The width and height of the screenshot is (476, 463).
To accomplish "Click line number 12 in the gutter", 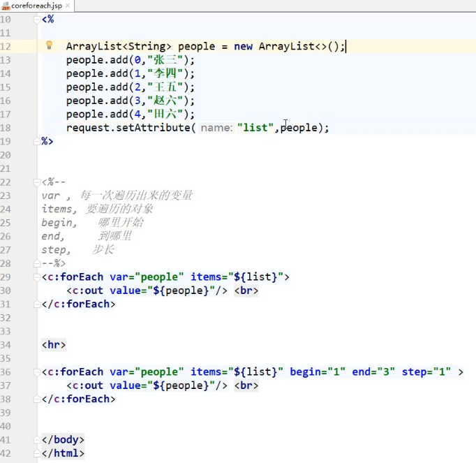I will (6, 47).
